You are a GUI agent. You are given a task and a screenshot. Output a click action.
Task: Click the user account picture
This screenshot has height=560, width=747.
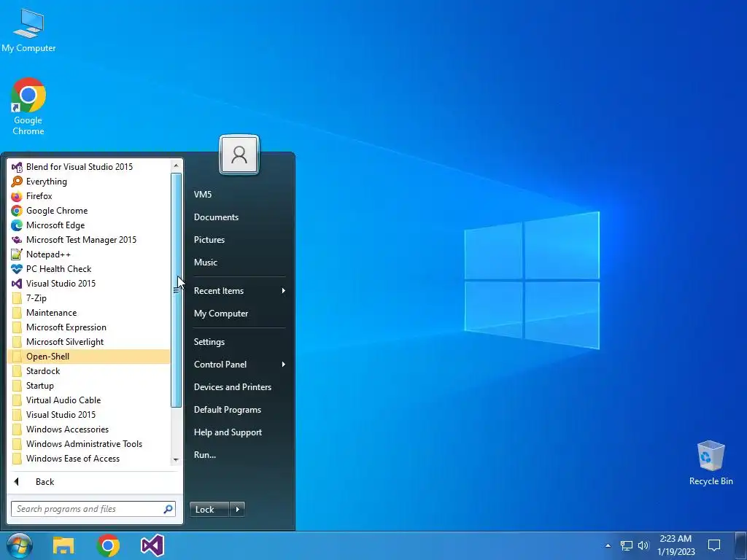(x=239, y=155)
